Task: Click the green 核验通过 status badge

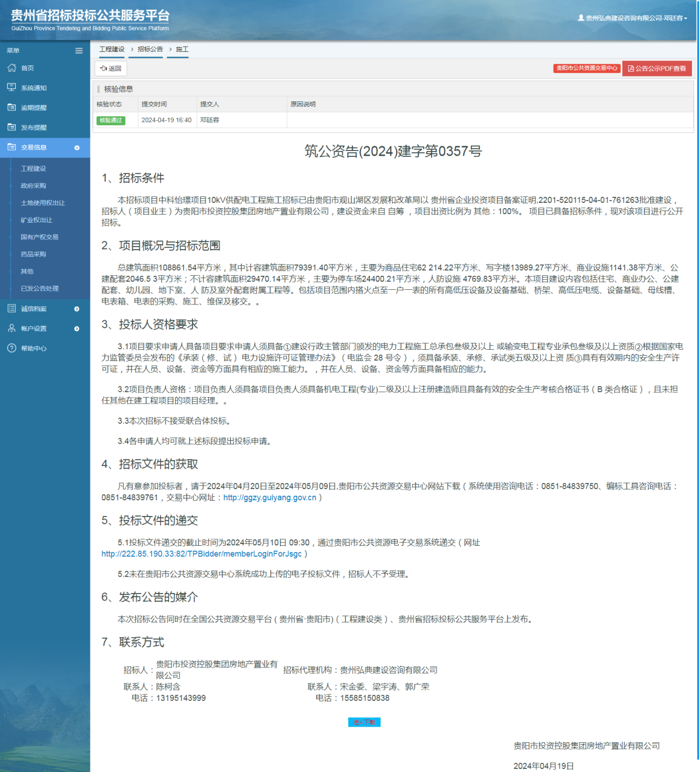Action: tap(111, 120)
